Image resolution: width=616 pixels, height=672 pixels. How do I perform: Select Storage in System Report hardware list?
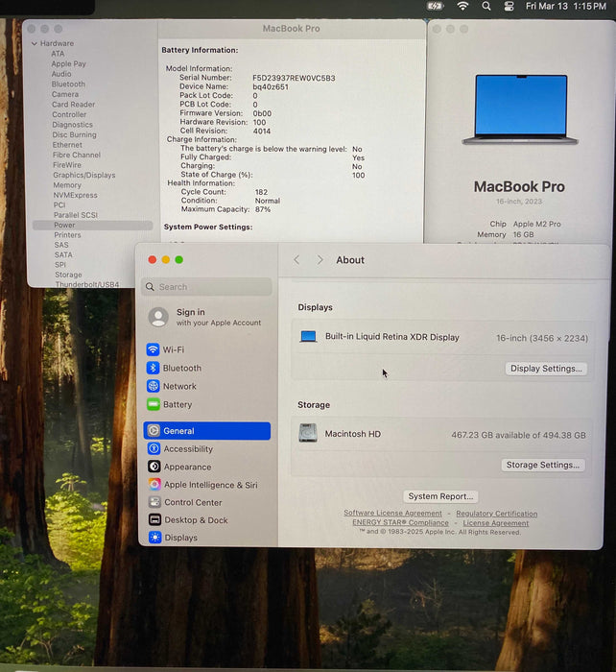click(x=68, y=275)
